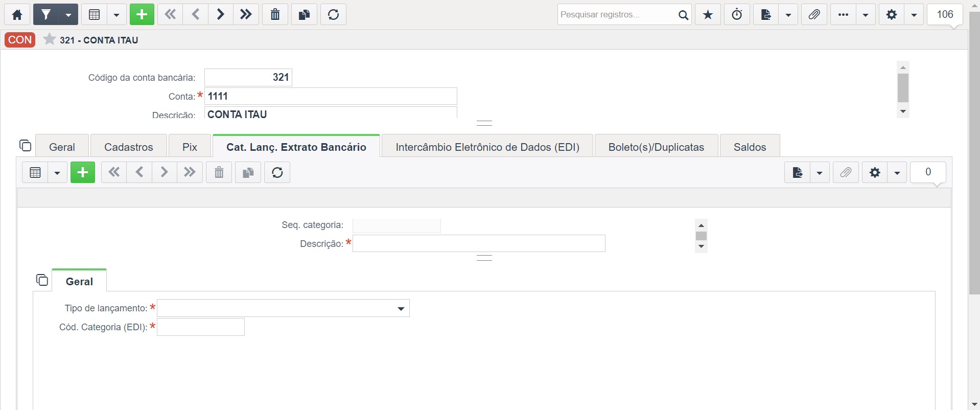
Task: Click the category Descrição input field
Action: (479, 243)
